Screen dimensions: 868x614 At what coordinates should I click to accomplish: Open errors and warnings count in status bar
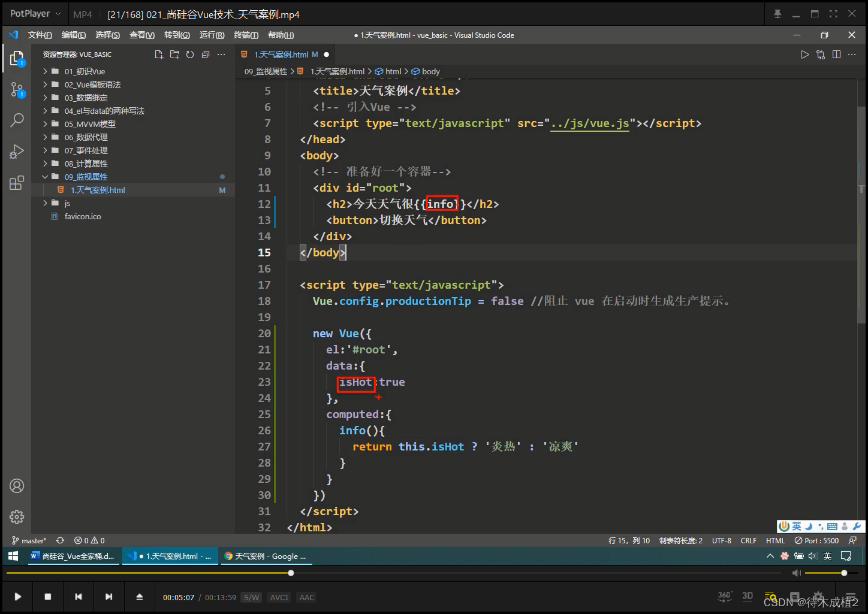89,540
